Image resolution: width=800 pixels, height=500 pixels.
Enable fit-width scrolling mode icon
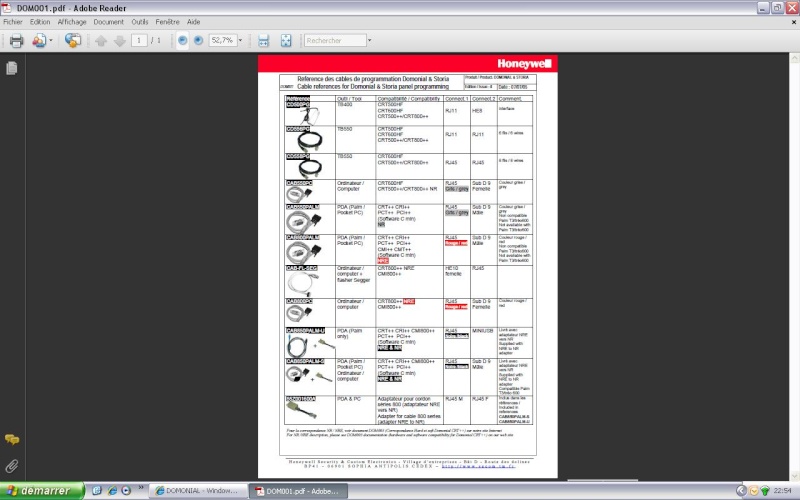(263, 40)
